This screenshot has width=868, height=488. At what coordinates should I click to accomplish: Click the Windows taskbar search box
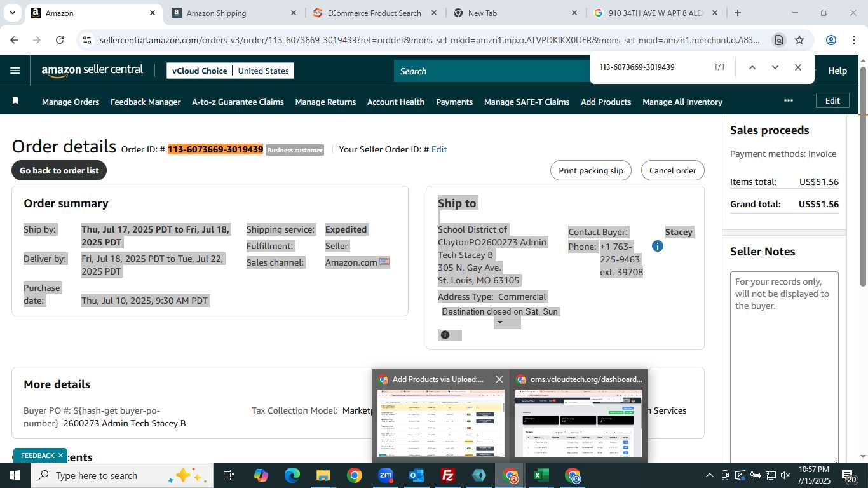click(121, 475)
